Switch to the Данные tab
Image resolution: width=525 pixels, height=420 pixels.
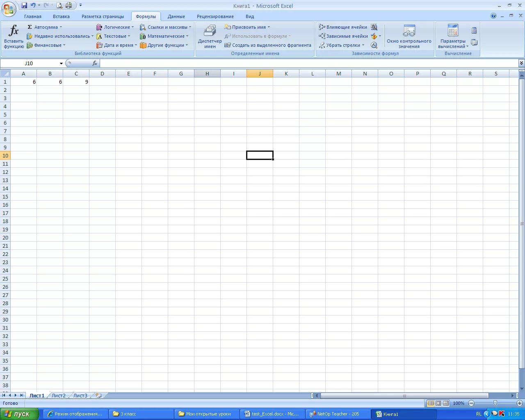tap(176, 16)
